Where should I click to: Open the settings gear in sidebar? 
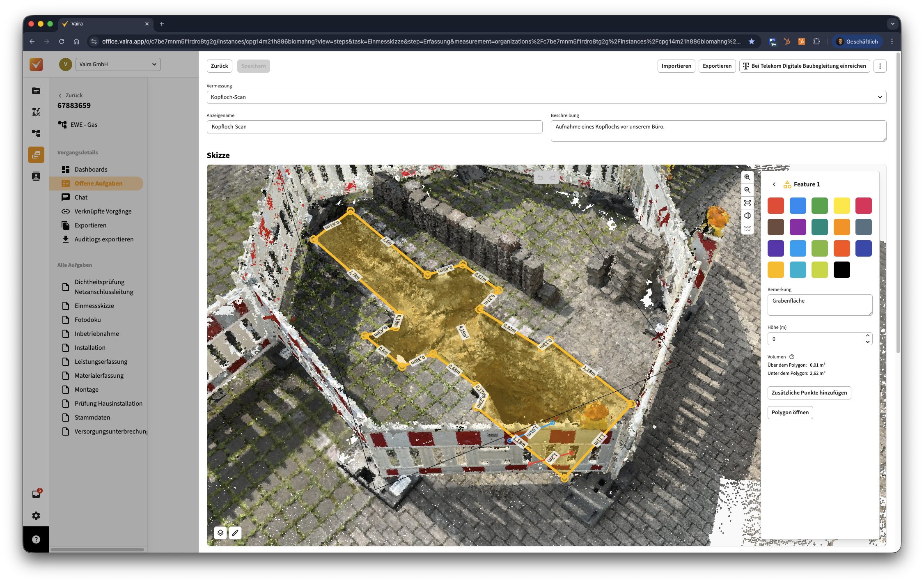[36, 516]
